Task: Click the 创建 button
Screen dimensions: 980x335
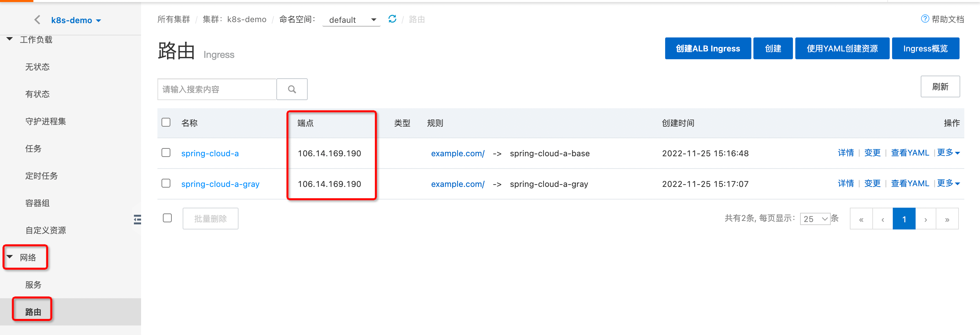Action: tap(773, 48)
